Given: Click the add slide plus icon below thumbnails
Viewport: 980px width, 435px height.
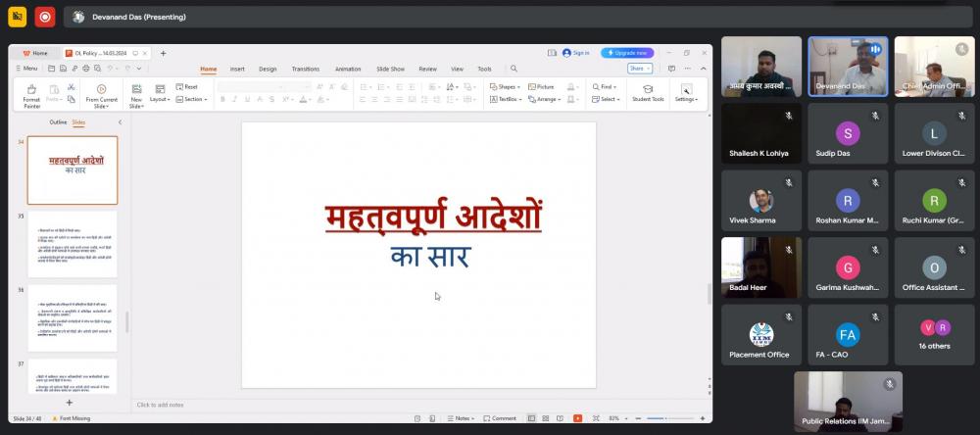Looking at the screenshot, I should 69,403.
